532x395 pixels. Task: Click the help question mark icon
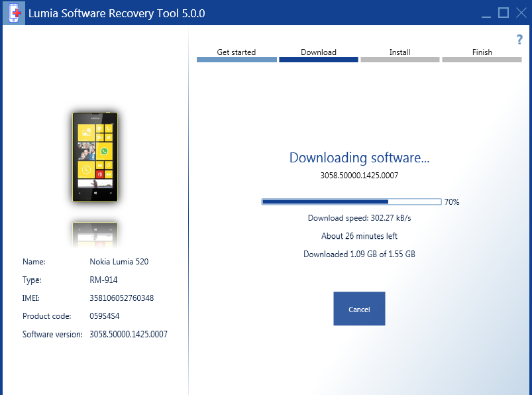(x=519, y=40)
